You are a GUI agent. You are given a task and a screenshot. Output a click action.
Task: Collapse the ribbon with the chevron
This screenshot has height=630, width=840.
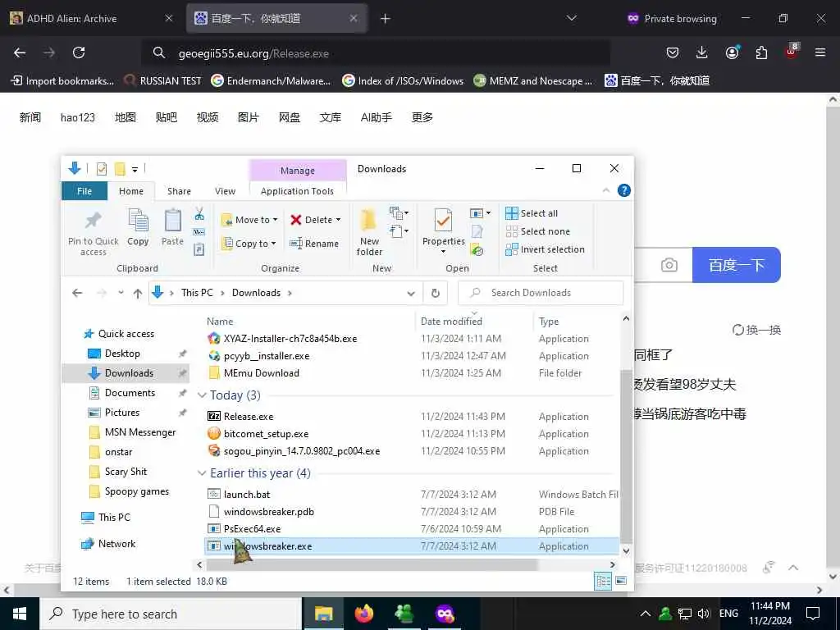pyautogui.click(x=606, y=190)
